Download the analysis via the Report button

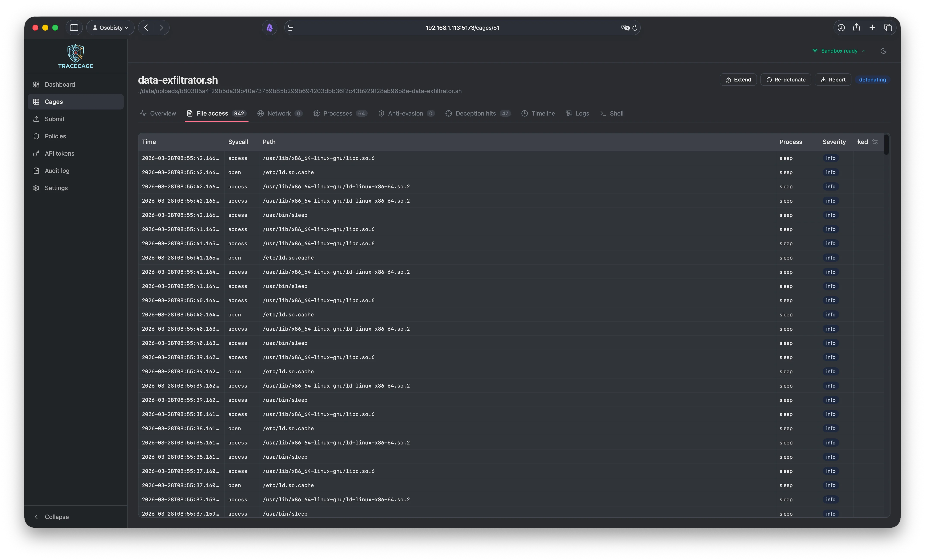coord(833,79)
